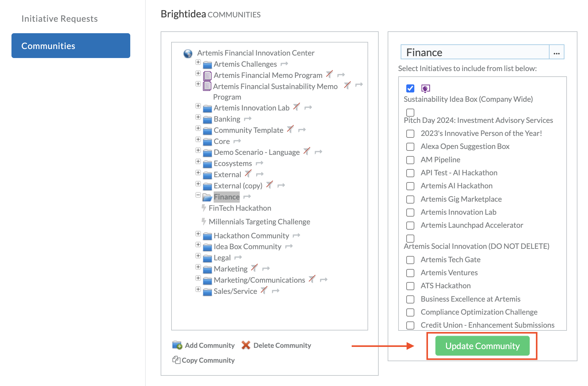The width and height of the screenshot is (588, 386).
Task: Click the red X Delete Community icon
Action: tap(246, 345)
